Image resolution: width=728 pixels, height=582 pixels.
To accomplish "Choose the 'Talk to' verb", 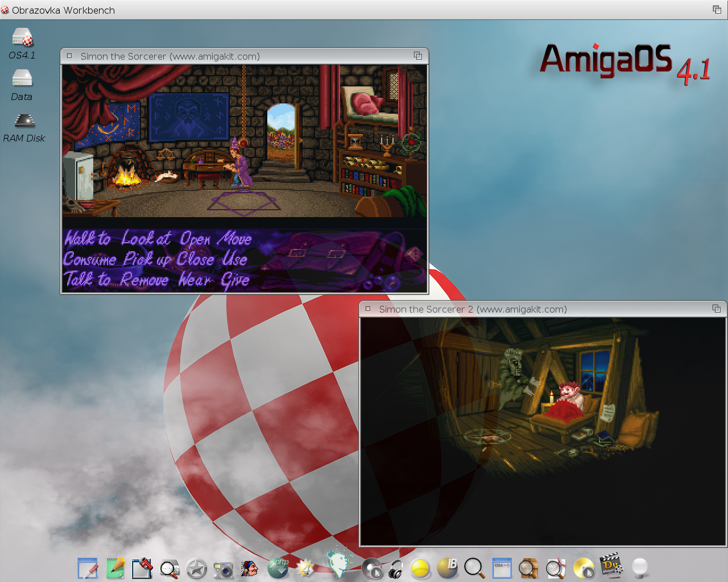I will coord(87,279).
